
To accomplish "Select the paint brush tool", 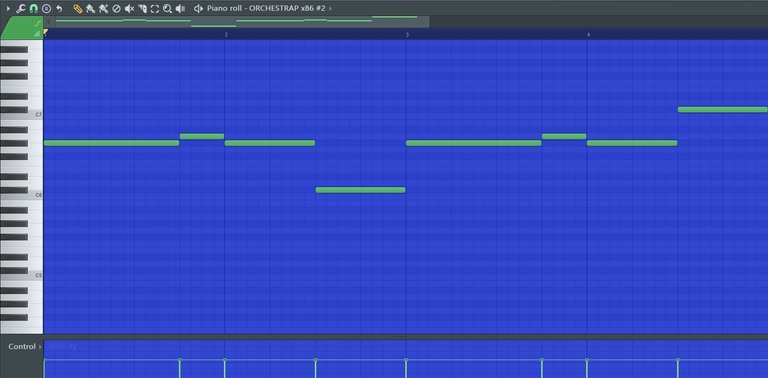I will (x=90, y=8).
